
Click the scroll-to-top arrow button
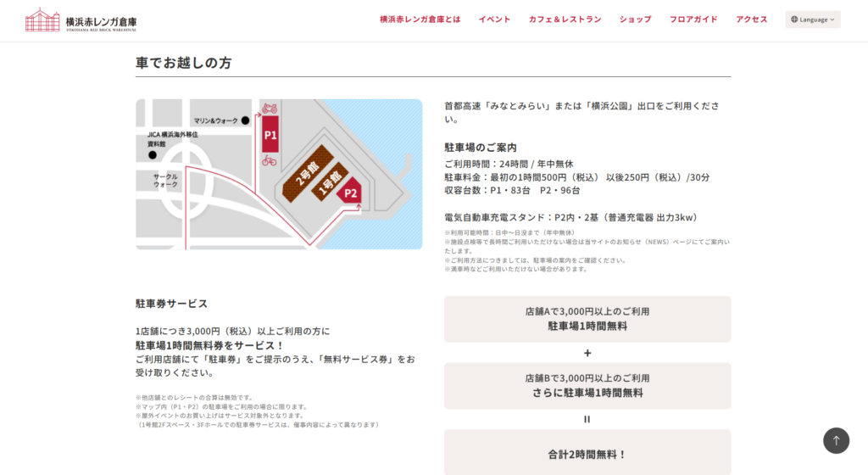click(836, 441)
